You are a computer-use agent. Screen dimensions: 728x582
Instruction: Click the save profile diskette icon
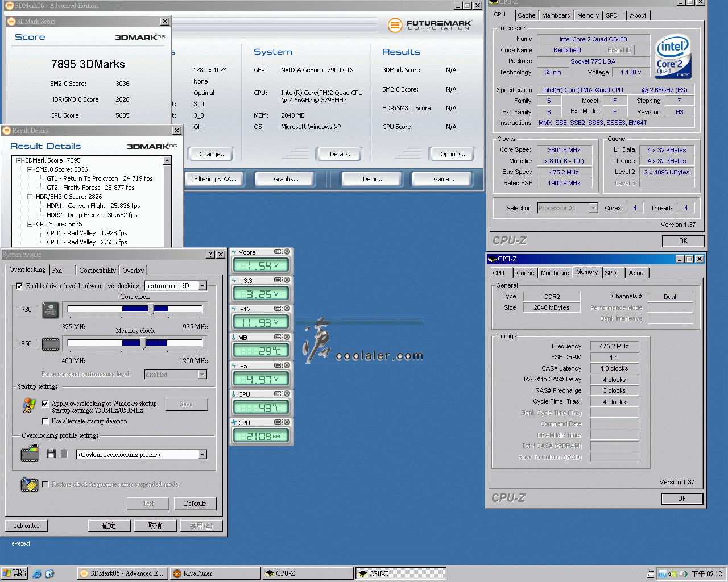point(51,453)
